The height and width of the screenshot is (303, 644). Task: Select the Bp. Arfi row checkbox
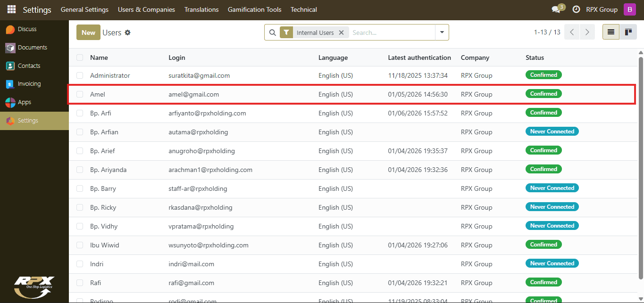(80, 113)
